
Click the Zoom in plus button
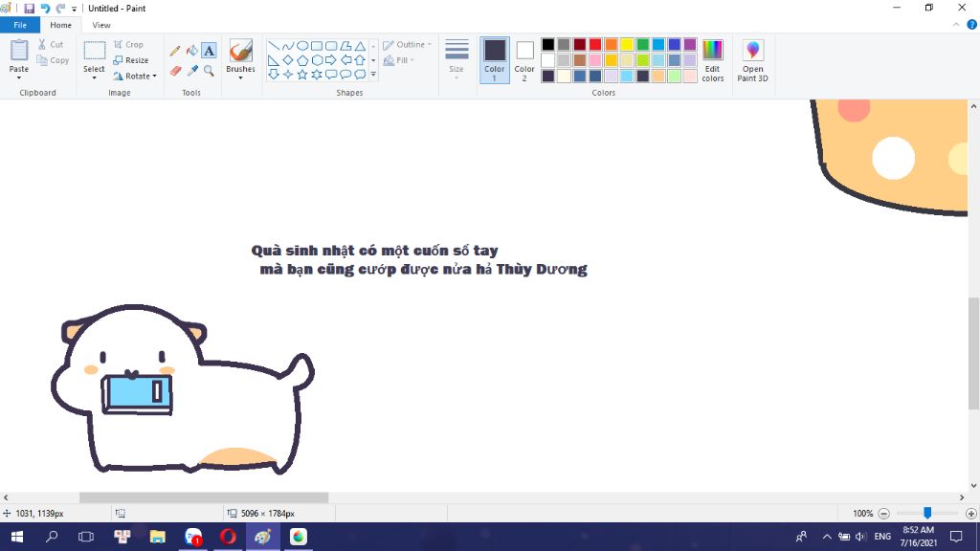tap(970, 514)
